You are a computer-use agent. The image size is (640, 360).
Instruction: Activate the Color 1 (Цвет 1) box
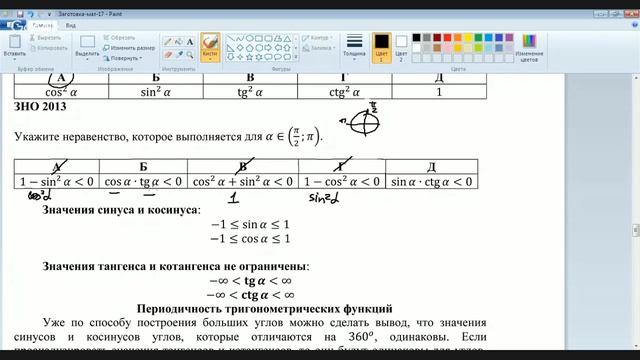tap(382, 48)
